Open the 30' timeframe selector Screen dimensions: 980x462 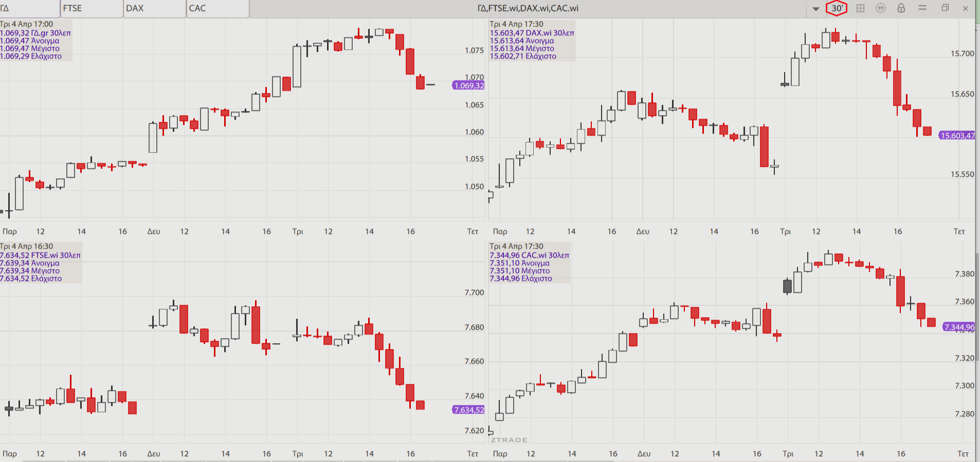coord(837,8)
